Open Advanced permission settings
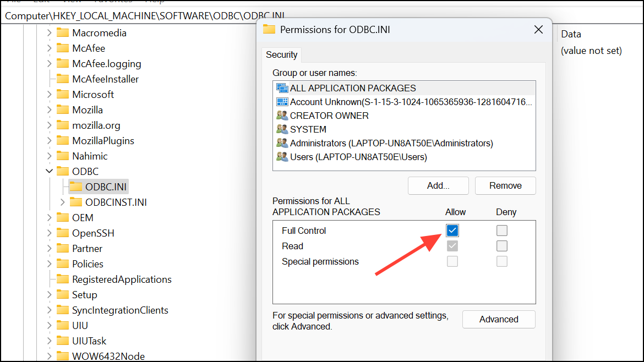This screenshot has width=644, height=362. (x=498, y=319)
